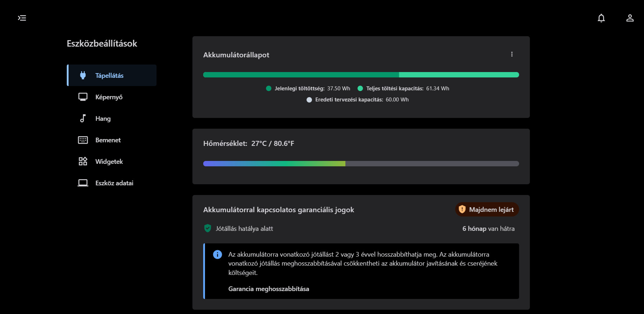Collapse the sidebar with the menu icon
The width and height of the screenshot is (644, 314).
pyautogui.click(x=22, y=18)
